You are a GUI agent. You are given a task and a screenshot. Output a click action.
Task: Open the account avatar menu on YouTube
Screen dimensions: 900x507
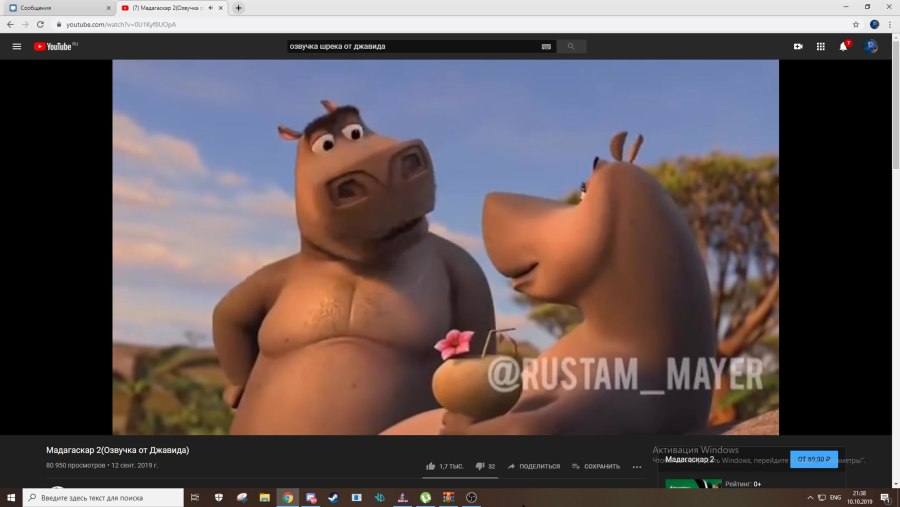(x=871, y=47)
